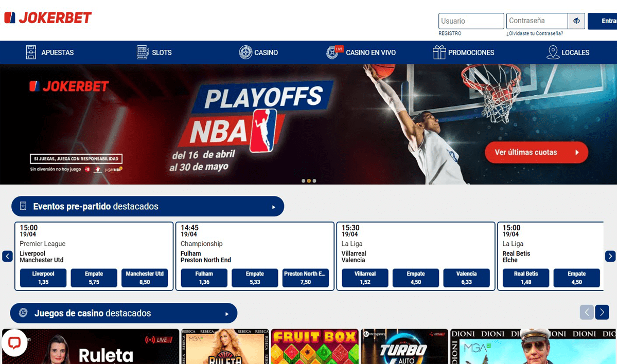617x364 pixels.
Task: Click the Promociones gift box icon
Action: tap(439, 52)
